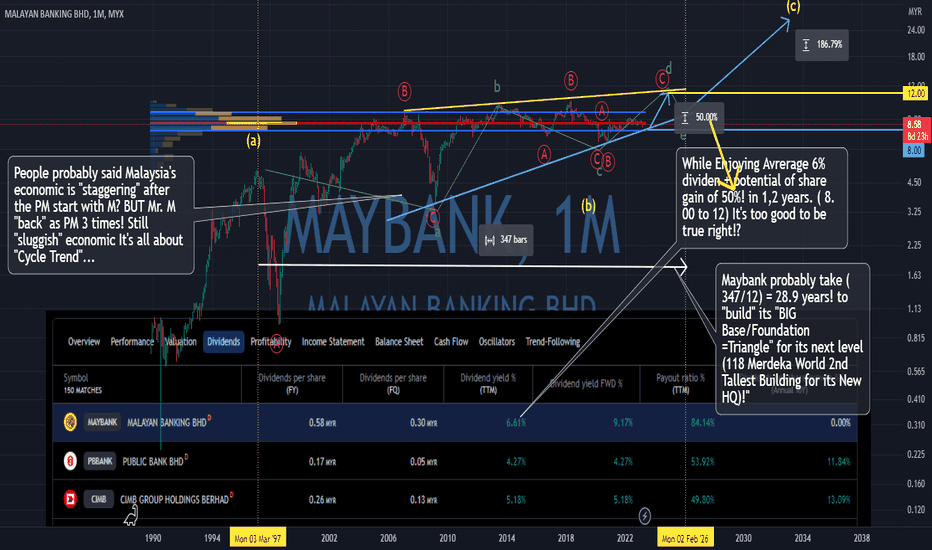
Task: Click Maybank's 6.61% dividend yield value
Action: (x=516, y=423)
